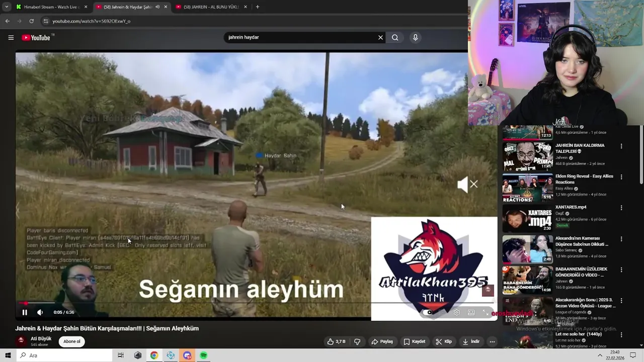
Task: Open the 'Let me solo her (1440p)' title
Action: 579,334
